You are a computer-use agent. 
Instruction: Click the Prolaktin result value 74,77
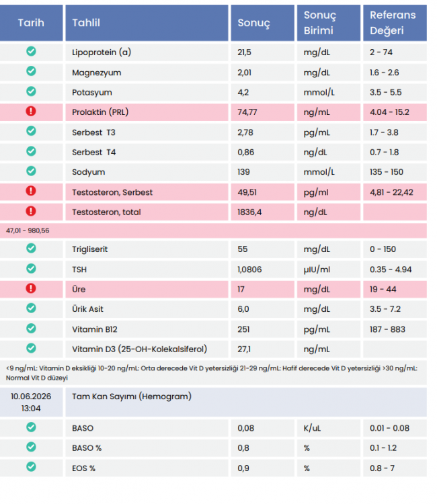pyautogui.click(x=247, y=112)
